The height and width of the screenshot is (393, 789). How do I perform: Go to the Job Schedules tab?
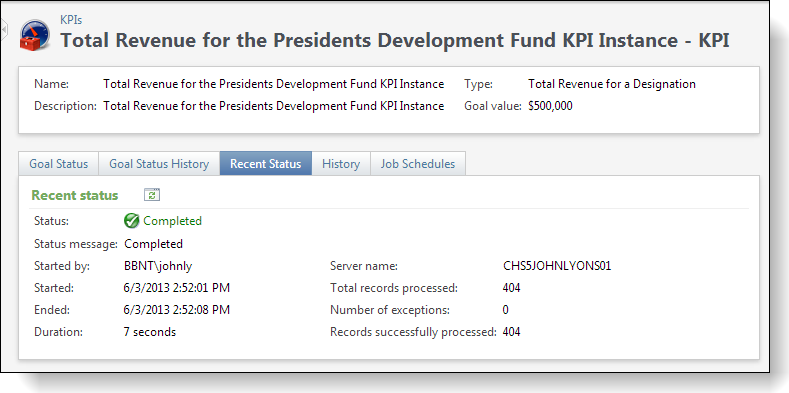point(418,164)
